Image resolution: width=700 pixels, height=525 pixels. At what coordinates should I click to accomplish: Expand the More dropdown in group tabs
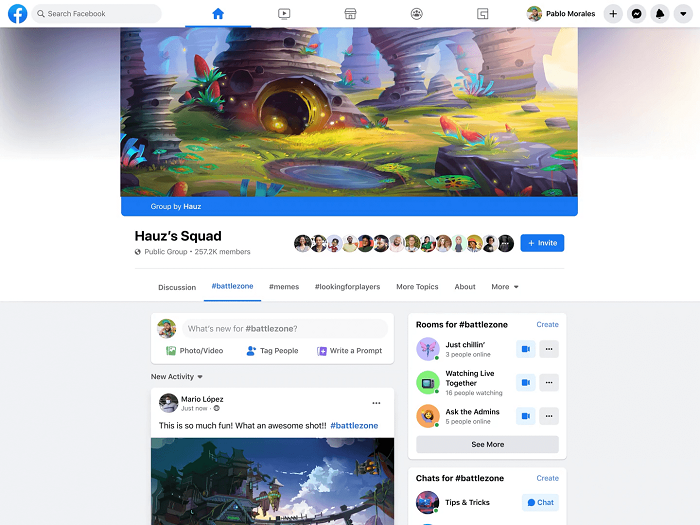(x=505, y=287)
